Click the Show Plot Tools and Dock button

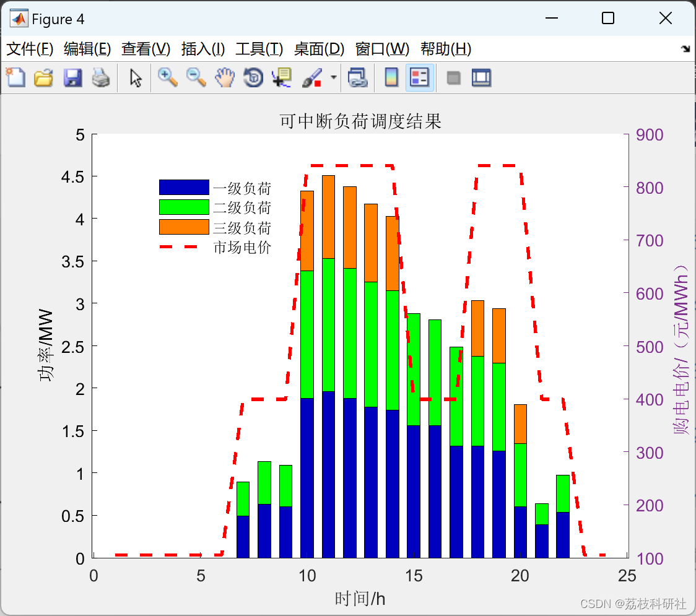481,77
